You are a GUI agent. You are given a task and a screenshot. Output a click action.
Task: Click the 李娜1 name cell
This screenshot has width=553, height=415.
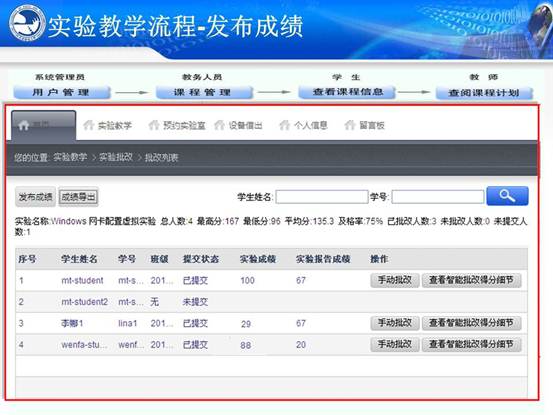[x=72, y=323]
